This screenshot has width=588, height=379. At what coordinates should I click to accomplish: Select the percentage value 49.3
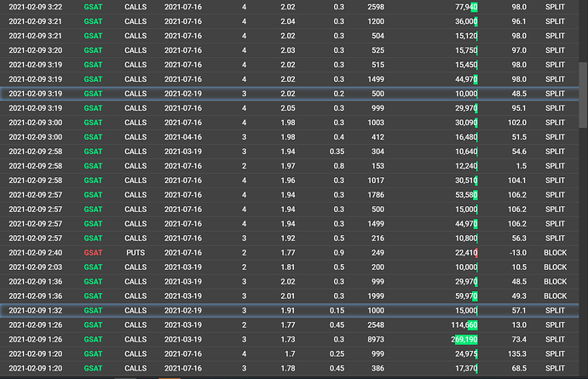pos(519,296)
